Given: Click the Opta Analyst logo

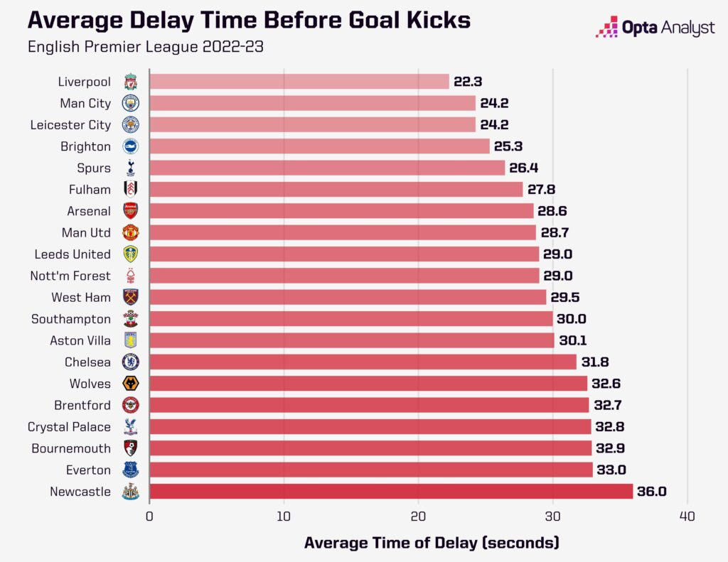Looking at the screenshot, I should [x=655, y=28].
